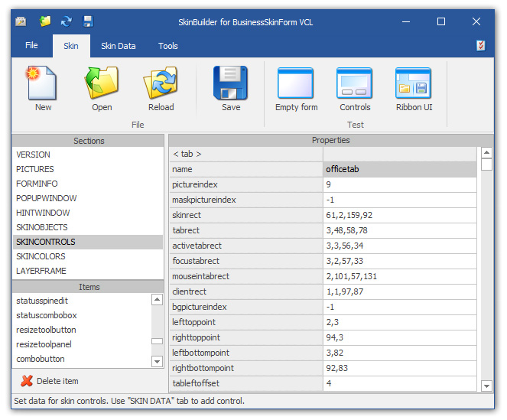
Task: Click maskpictureindex value -1
Action: click(400, 200)
